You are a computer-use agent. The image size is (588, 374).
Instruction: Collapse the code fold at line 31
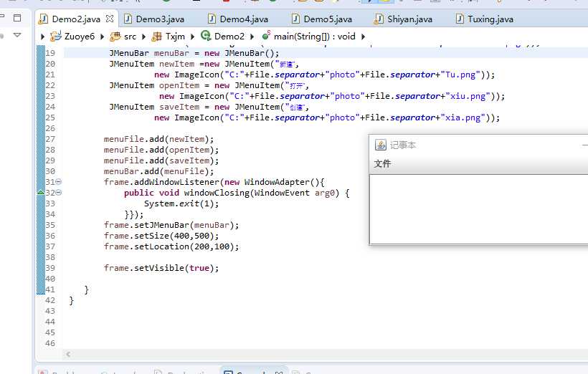coord(59,182)
